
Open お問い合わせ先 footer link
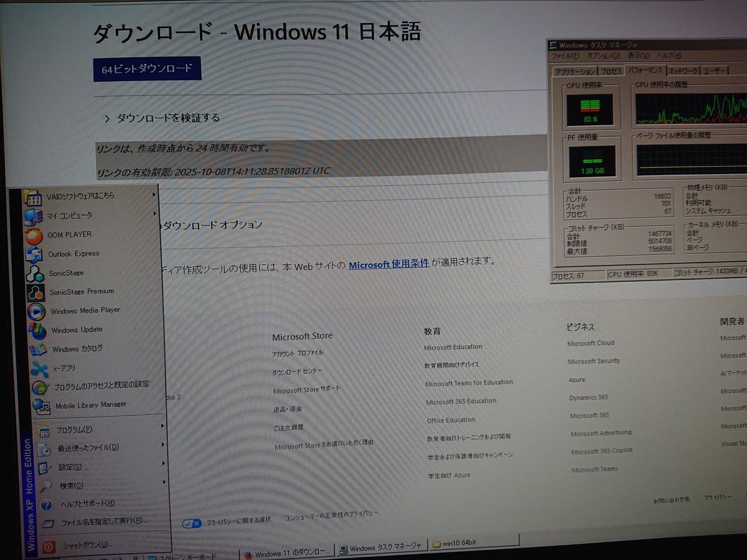671,500
